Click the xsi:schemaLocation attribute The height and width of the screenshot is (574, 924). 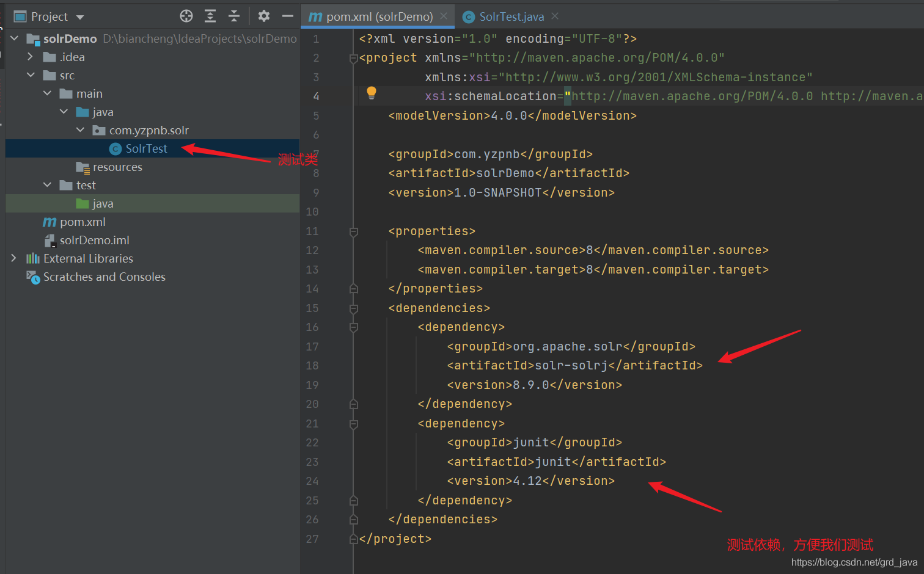click(x=491, y=96)
